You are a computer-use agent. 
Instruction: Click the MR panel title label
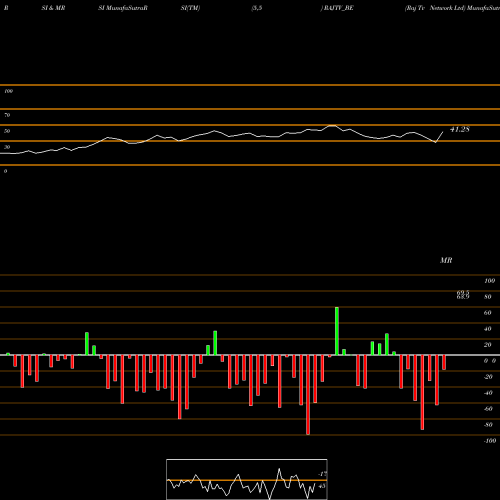[x=446, y=260]
